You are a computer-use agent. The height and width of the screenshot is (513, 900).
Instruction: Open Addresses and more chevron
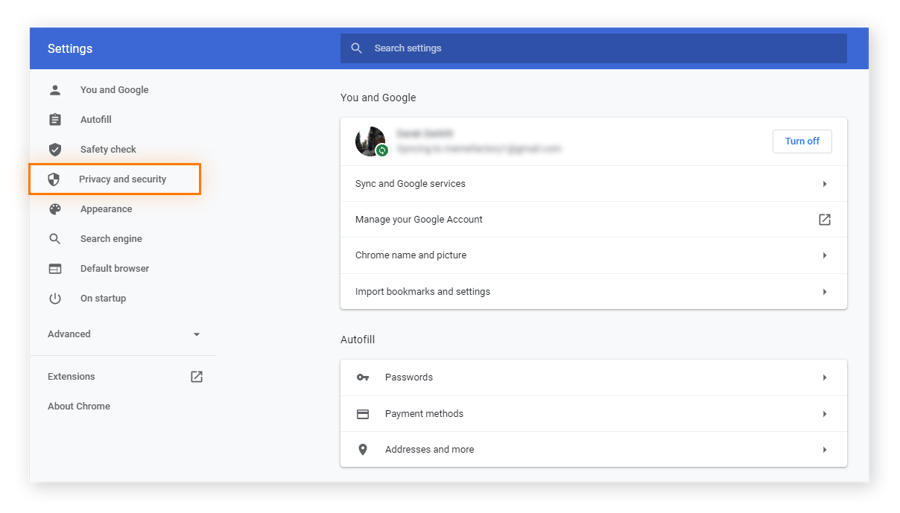point(824,449)
